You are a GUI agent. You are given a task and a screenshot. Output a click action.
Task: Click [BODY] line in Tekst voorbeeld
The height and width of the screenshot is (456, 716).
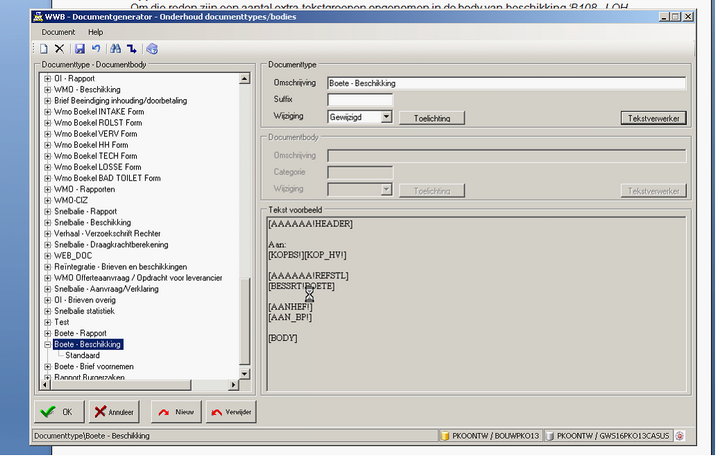(283, 338)
